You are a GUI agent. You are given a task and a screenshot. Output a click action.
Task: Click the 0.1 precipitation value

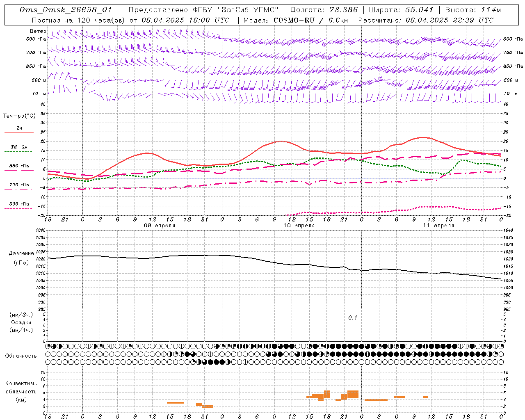tap(353, 318)
